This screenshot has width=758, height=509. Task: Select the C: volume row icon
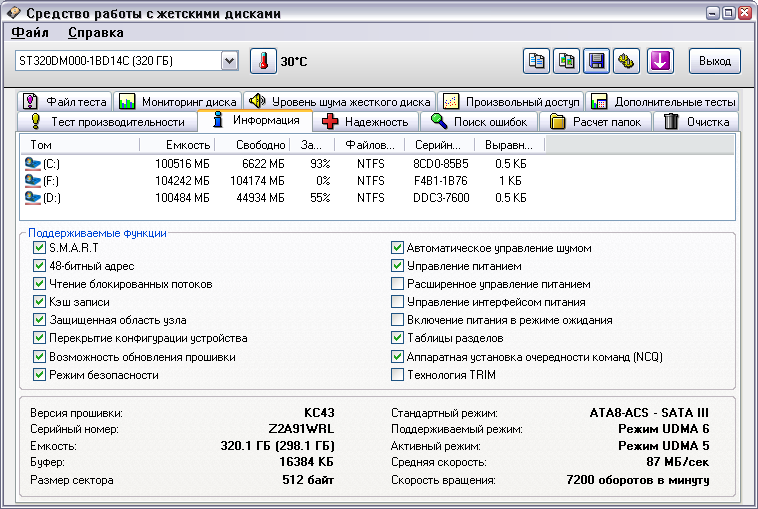[33, 163]
